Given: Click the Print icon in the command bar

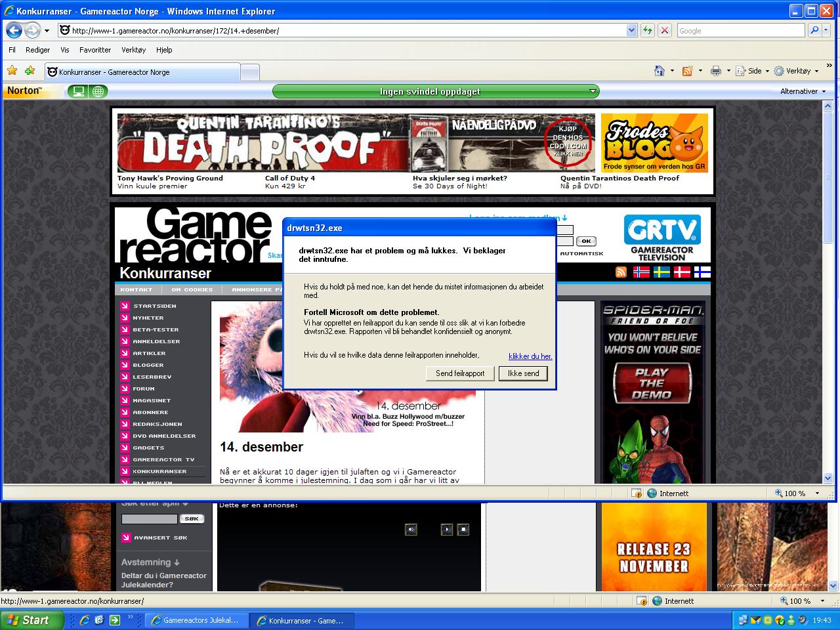Looking at the screenshot, I should (716, 71).
